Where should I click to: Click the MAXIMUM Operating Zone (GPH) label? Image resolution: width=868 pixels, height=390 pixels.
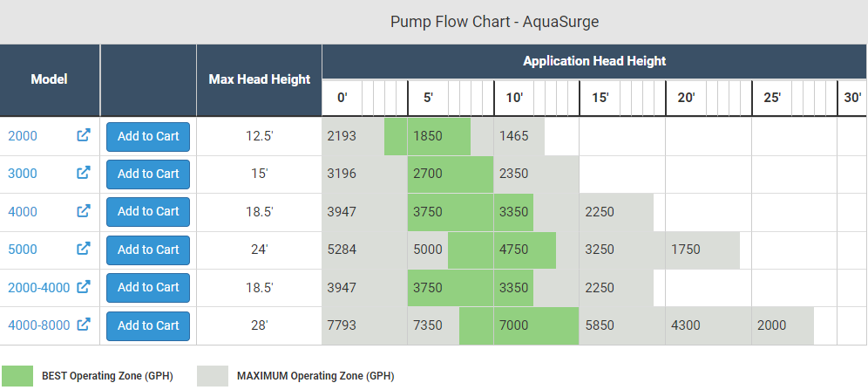[315, 376]
